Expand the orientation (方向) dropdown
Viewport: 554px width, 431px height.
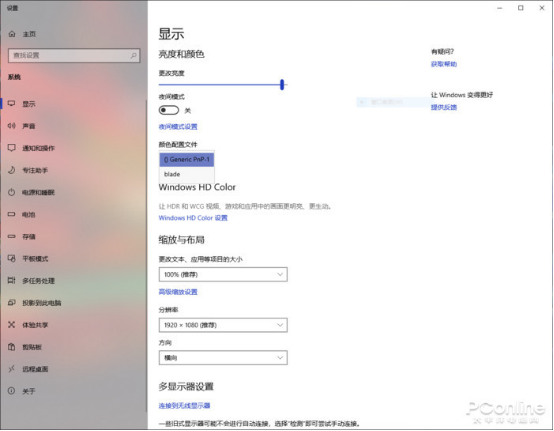223,358
